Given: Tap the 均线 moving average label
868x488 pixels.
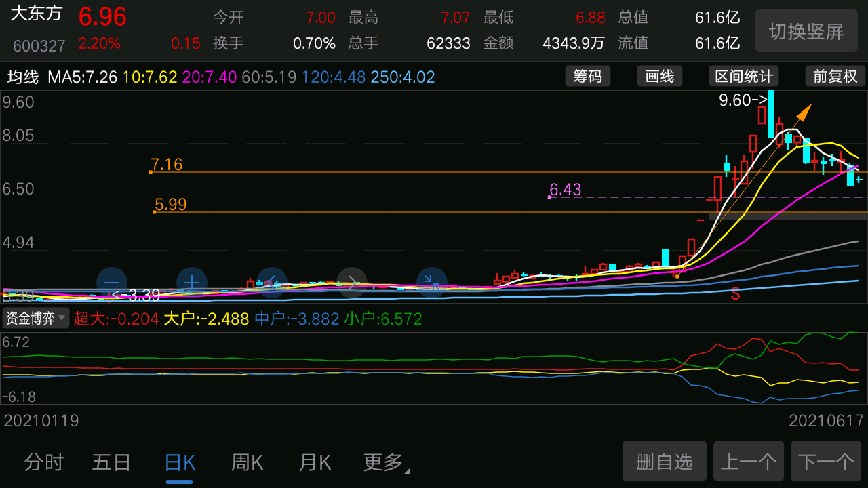Looking at the screenshot, I should (23, 77).
